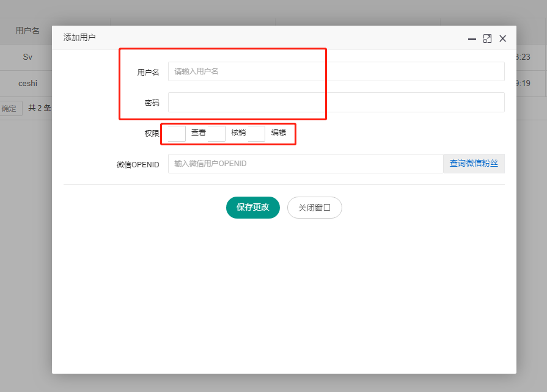Image resolution: width=547 pixels, height=392 pixels.
Task: Maximize the 添加用户 dialog
Action: (x=487, y=38)
